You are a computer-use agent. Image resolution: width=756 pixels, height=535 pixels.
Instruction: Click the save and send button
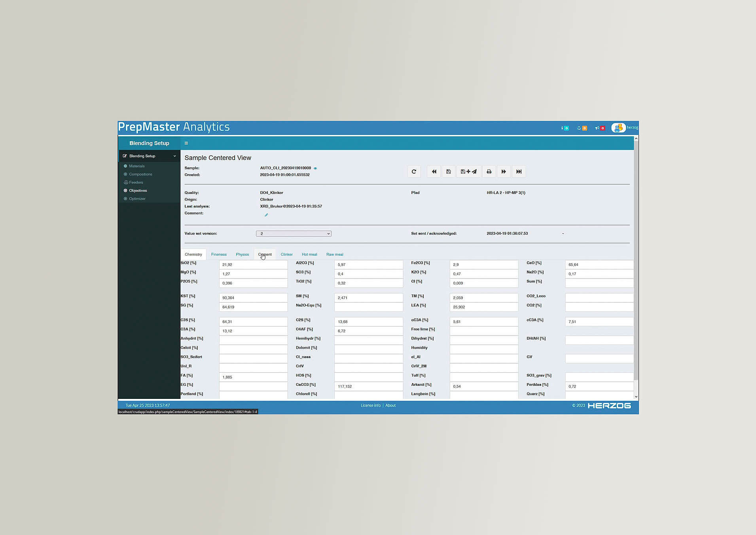pyautogui.click(x=468, y=172)
